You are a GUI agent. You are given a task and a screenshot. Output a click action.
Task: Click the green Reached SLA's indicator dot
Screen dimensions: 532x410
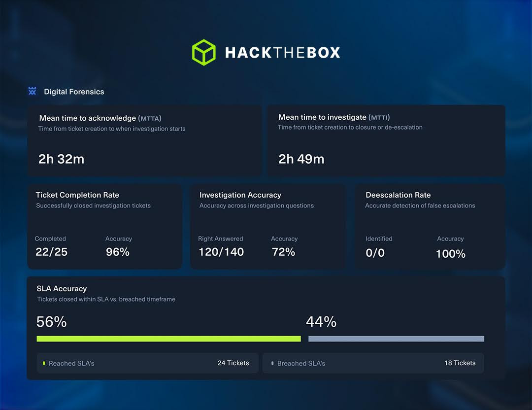click(x=44, y=363)
